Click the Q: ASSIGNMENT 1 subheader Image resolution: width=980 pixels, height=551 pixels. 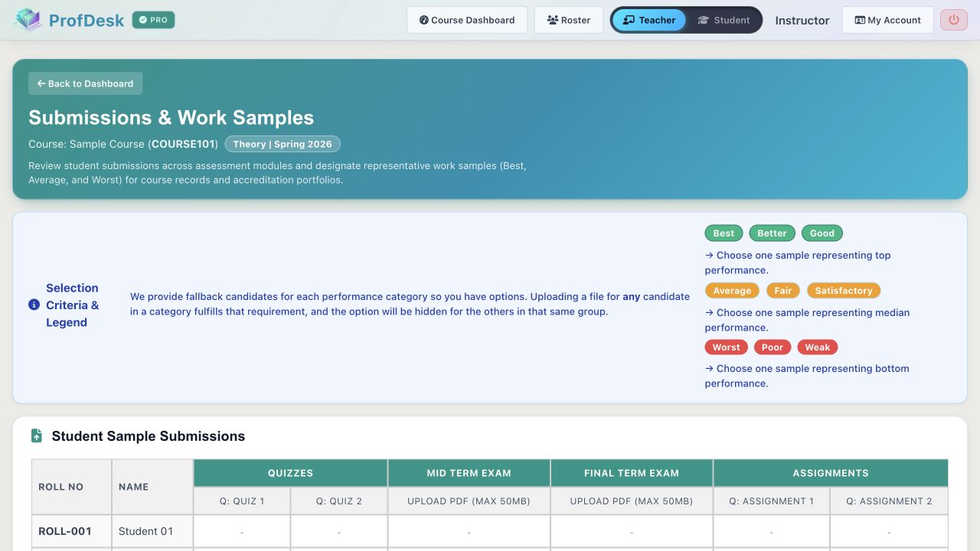772,501
